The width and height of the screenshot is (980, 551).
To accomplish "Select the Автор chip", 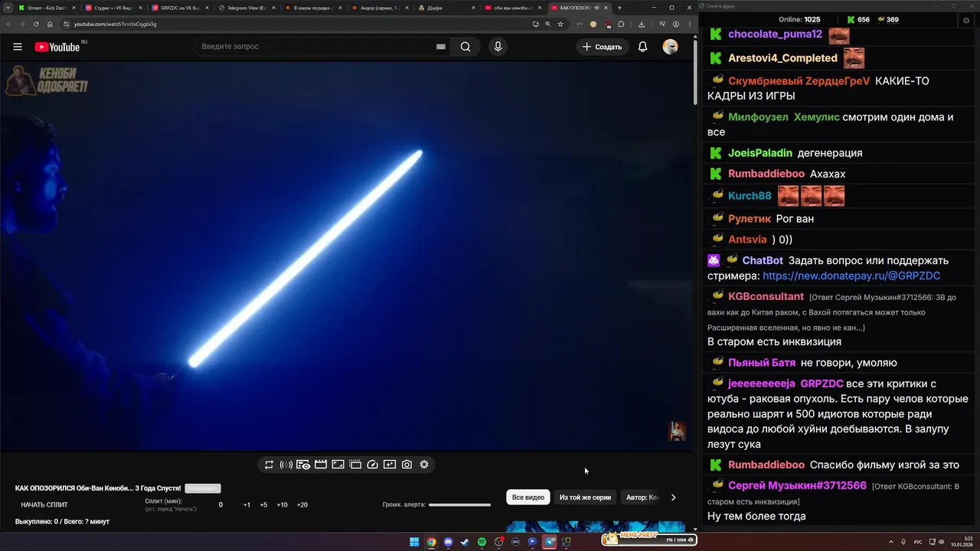I will tap(642, 497).
